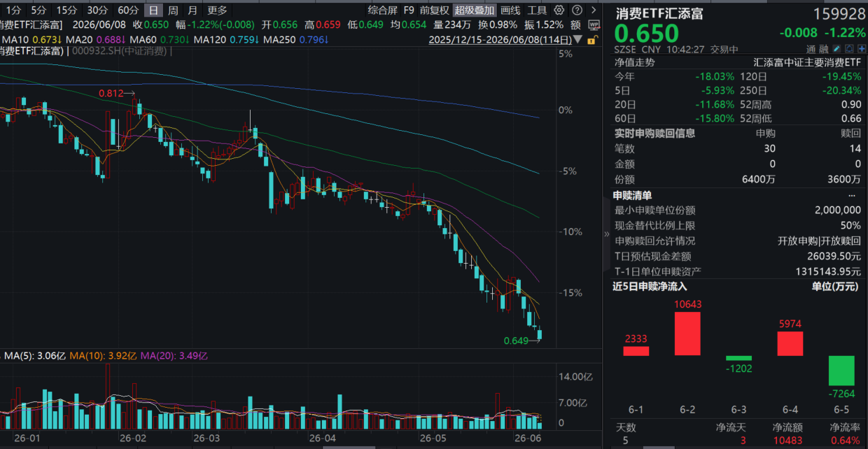This screenshot has width=868, height=449.
Task: Collapse the right panel with » handle
Action: click(x=607, y=234)
